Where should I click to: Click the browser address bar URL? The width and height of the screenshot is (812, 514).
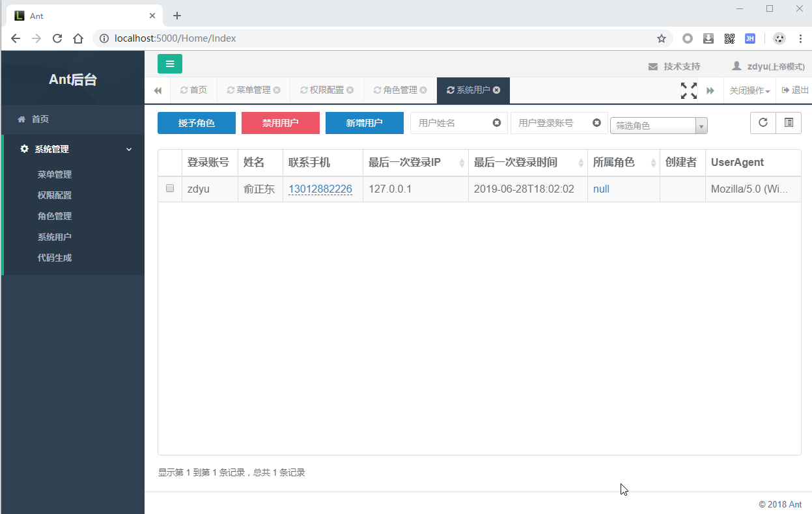175,38
